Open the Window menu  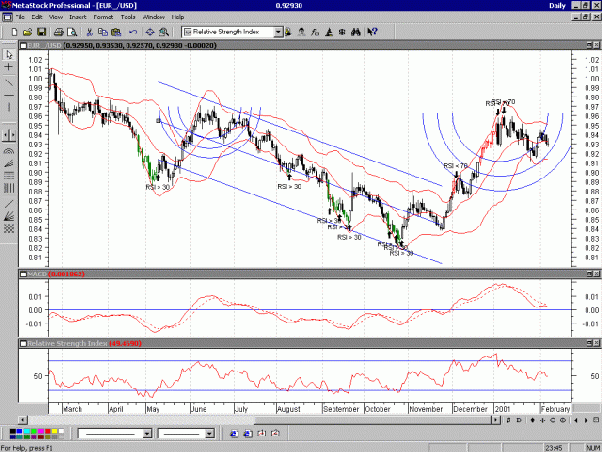[x=154, y=17]
